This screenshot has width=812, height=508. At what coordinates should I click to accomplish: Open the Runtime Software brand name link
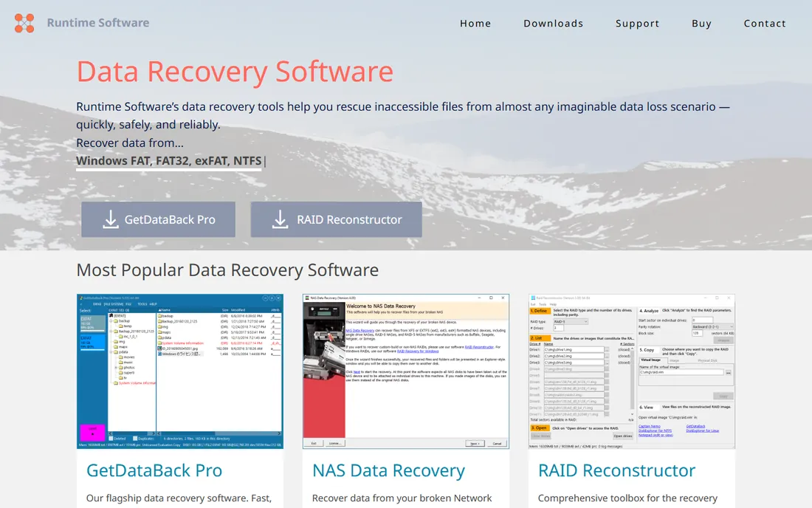click(98, 23)
